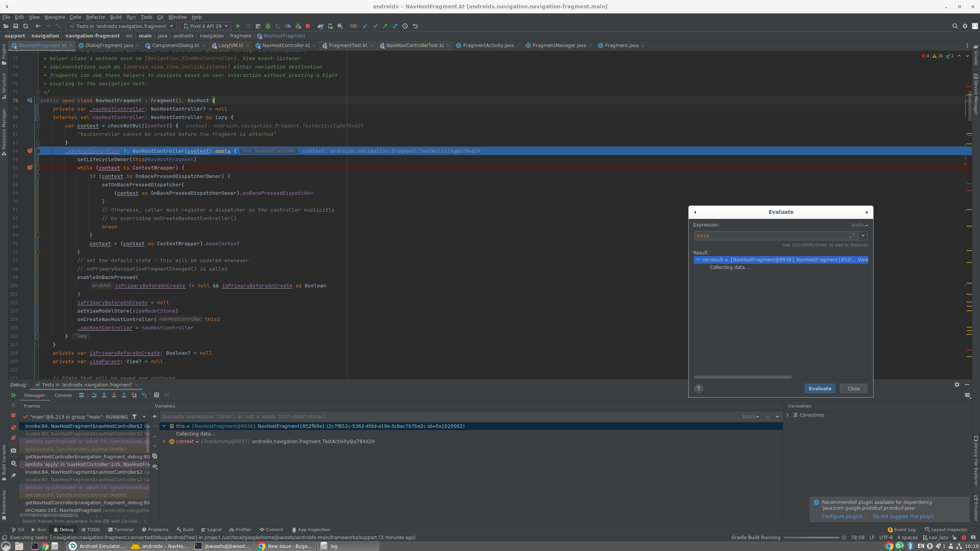Toggle Mute Breakpoints icon
The width and height of the screenshot is (980, 551).
pyautogui.click(x=13, y=438)
